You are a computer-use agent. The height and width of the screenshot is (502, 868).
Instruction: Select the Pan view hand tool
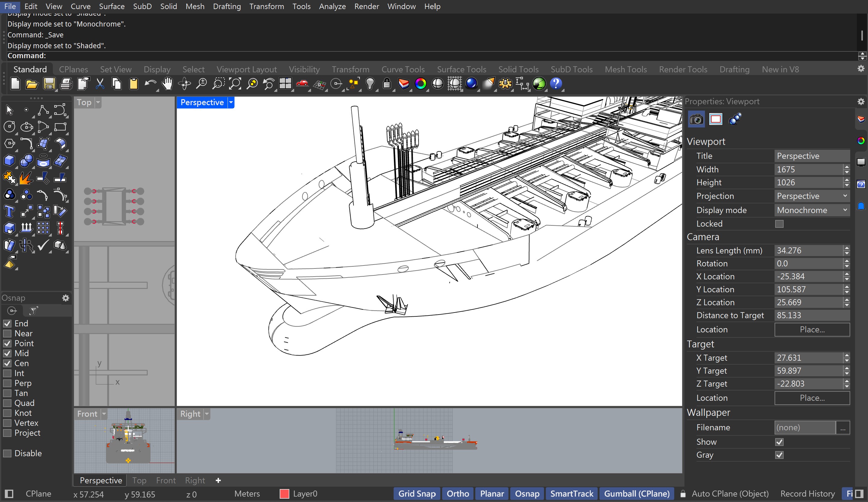pyautogui.click(x=167, y=84)
